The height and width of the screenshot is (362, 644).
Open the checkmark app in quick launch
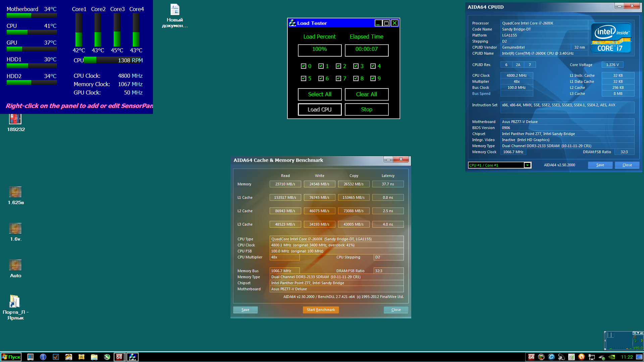[56, 357]
